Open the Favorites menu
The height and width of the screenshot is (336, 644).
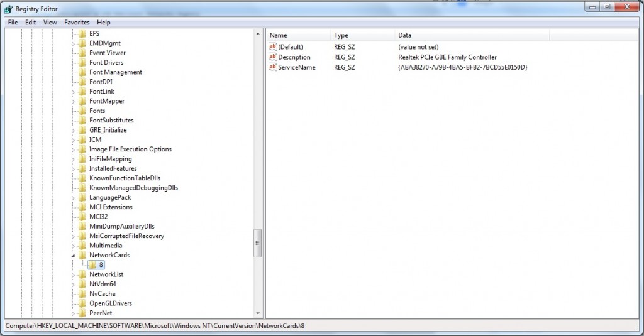pyautogui.click(x=77, y=22)
